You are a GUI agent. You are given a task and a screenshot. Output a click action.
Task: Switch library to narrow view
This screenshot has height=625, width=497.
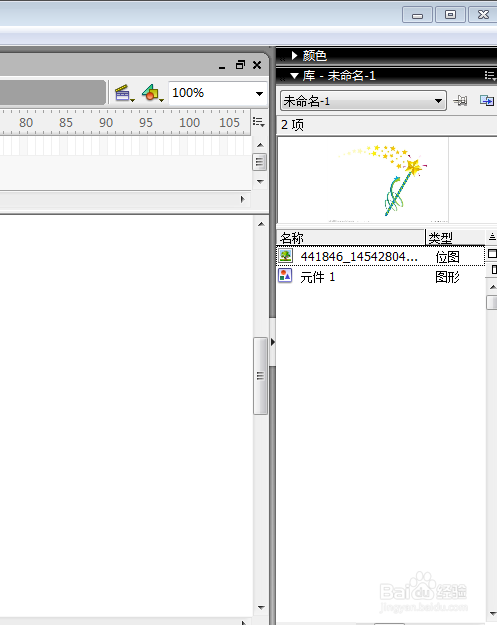coord(493,270)
